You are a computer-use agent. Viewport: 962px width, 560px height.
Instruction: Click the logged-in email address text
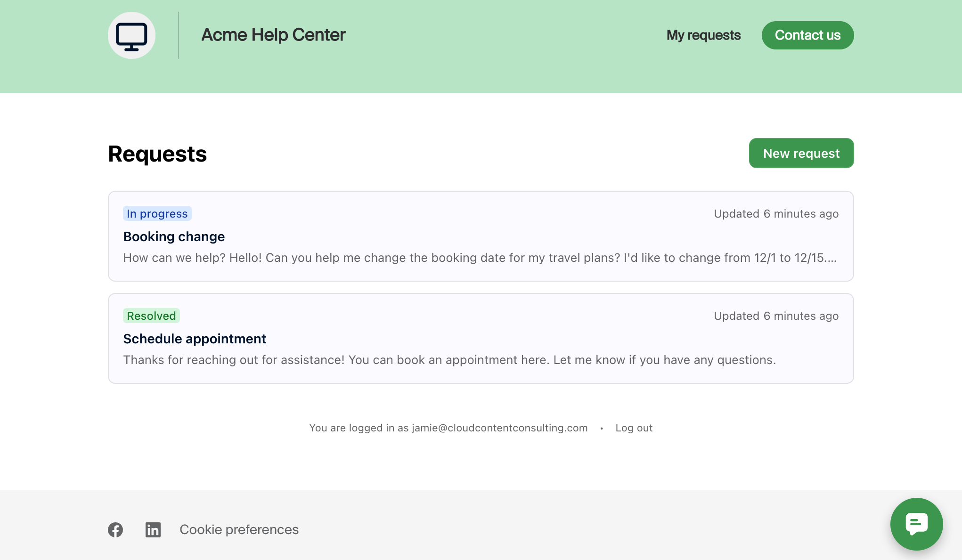click(x=500, y=428)
